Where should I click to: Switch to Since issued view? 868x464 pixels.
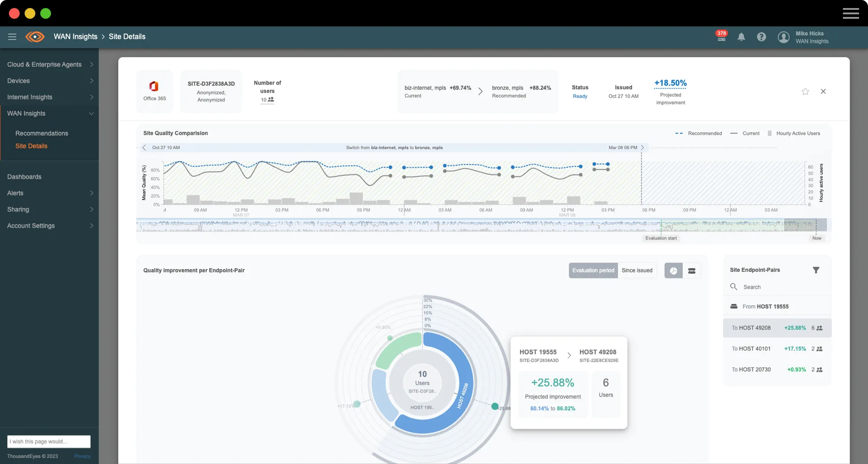[x=637, y=270]
